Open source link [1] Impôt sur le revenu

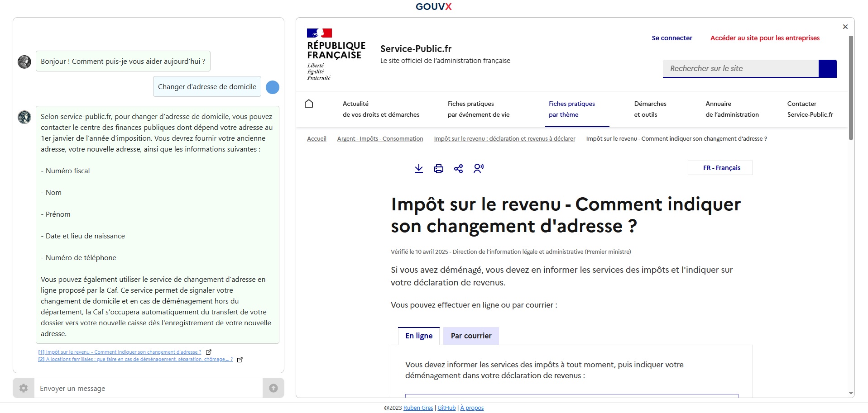[120, 352]
